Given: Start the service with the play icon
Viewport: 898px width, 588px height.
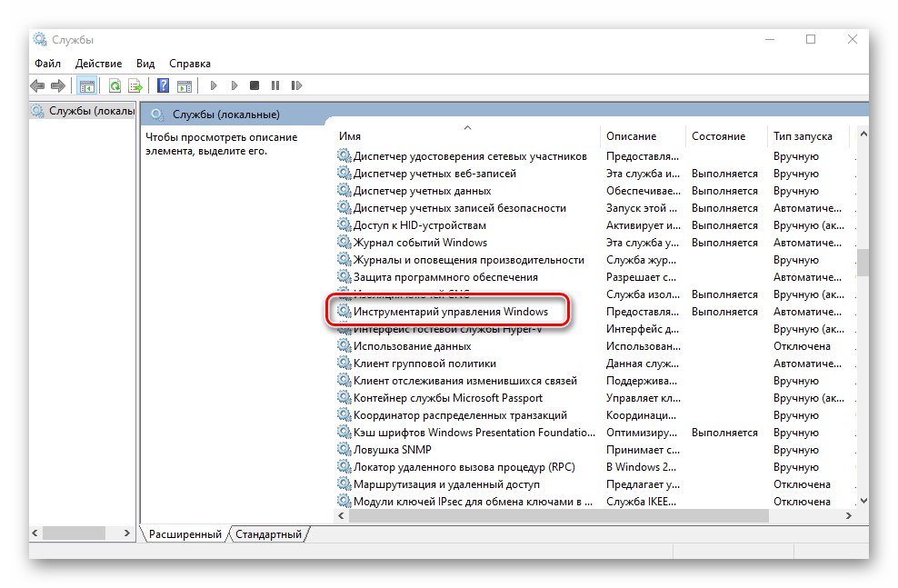Looking at the screenshot, I should pos(214,85).
